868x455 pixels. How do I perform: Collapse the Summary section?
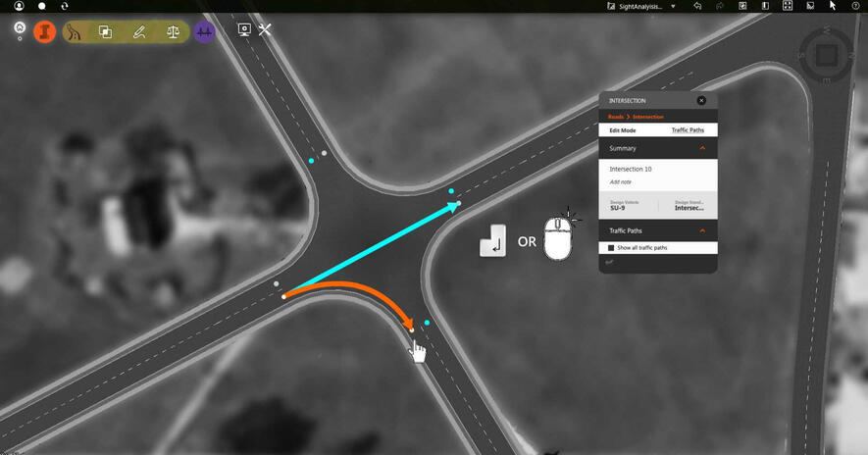pyautogui.click(x=702, y=148)
